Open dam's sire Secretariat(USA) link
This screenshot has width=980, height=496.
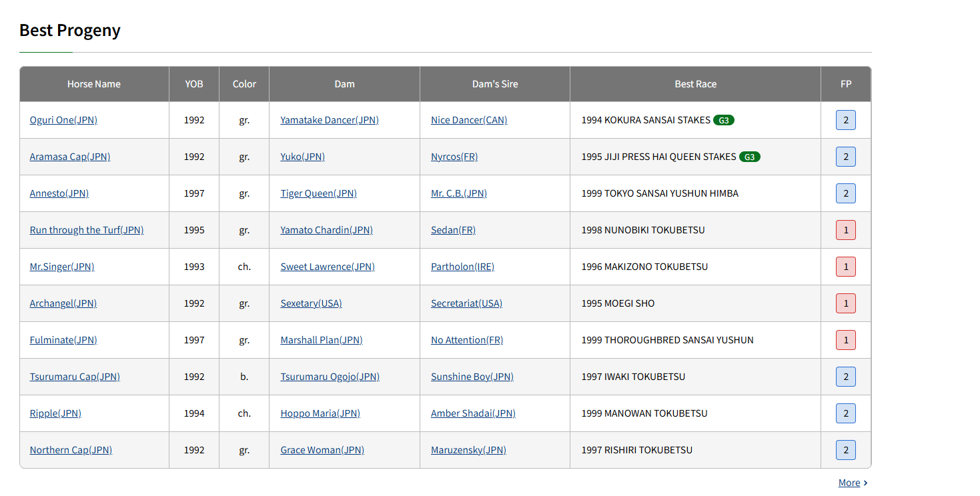[x=466, y=303]
